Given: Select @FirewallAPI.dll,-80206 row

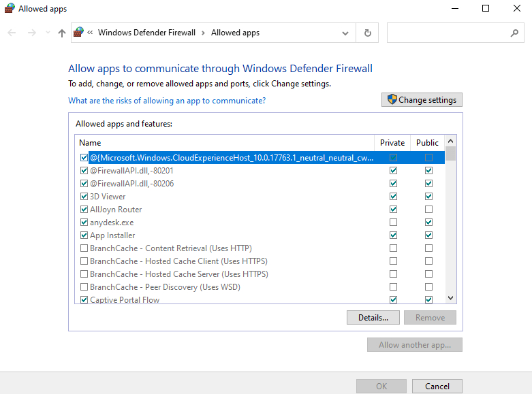Looking at the screenshot, I should 132,184.
